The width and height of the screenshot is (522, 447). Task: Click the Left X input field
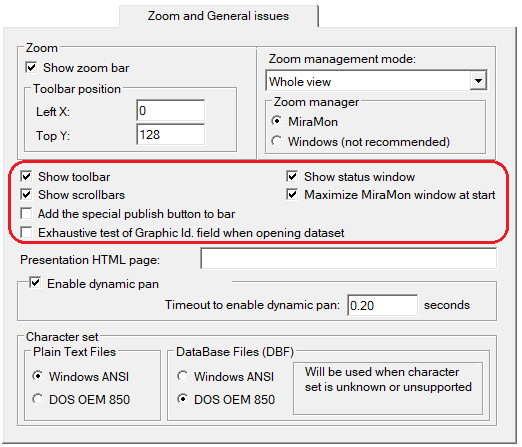tap(171, 111)
